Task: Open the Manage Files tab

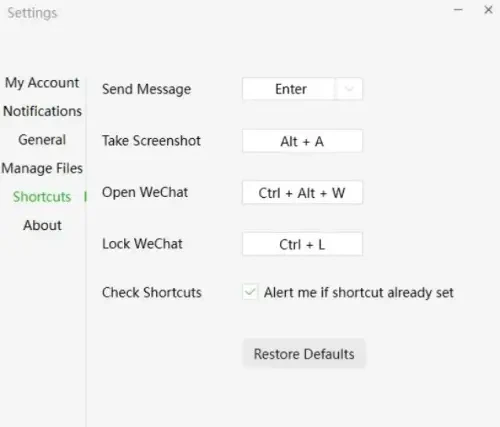Action: coord(42,168)
